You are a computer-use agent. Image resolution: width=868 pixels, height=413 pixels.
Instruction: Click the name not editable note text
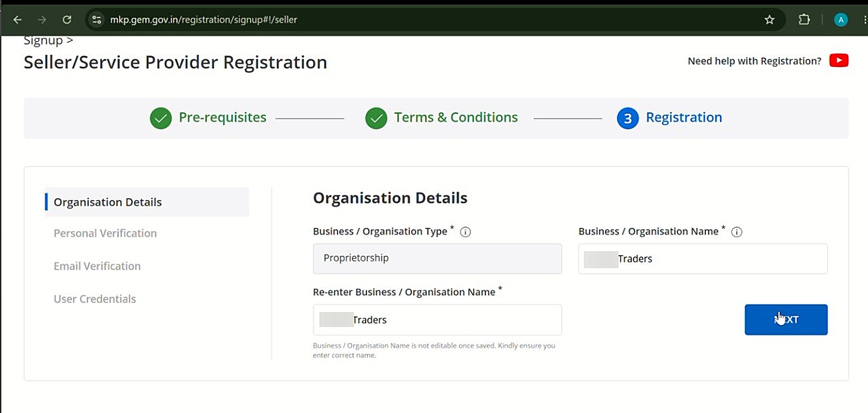[434, 351]
